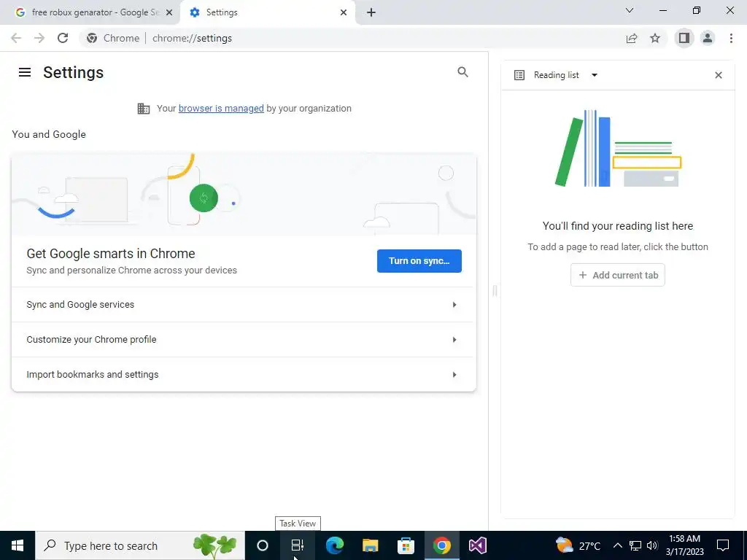This screenshot has width=747, height=560.
Task: Open the Windows Start menu
Action: click(18, 545)
